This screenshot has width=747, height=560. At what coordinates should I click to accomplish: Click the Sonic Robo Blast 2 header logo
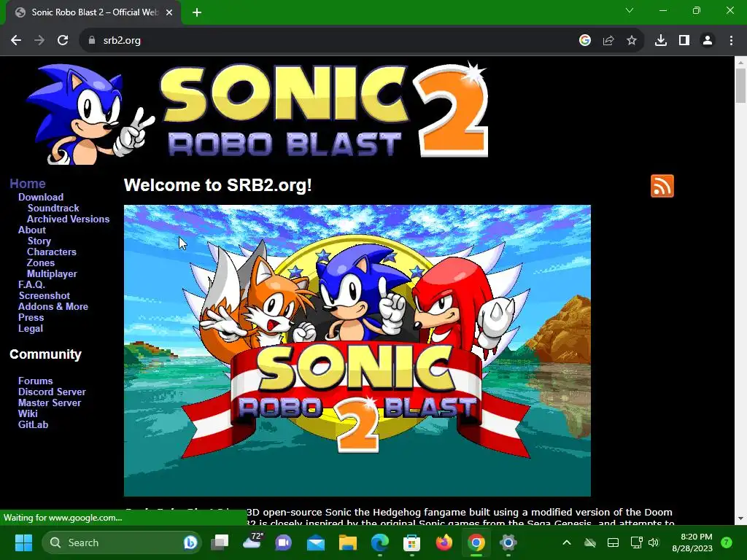tap(258, 113)
